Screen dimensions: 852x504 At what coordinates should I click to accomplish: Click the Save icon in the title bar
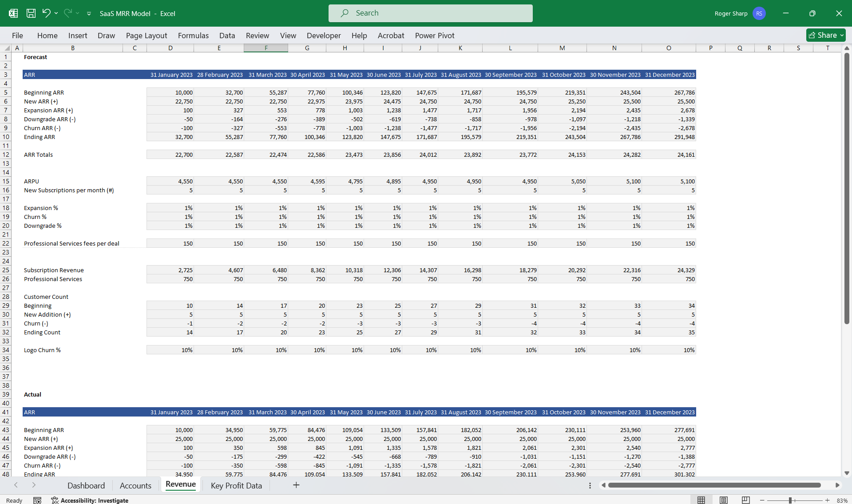(31, 13)
